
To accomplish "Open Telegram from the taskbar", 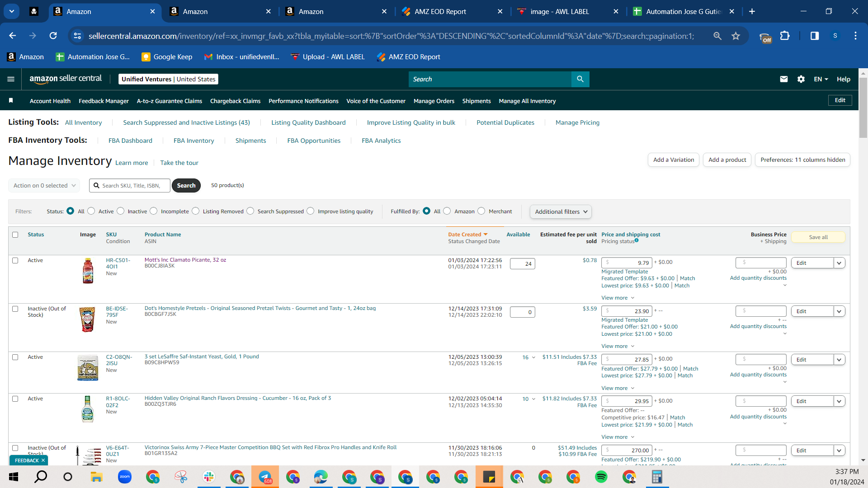I will coord(265,477).
